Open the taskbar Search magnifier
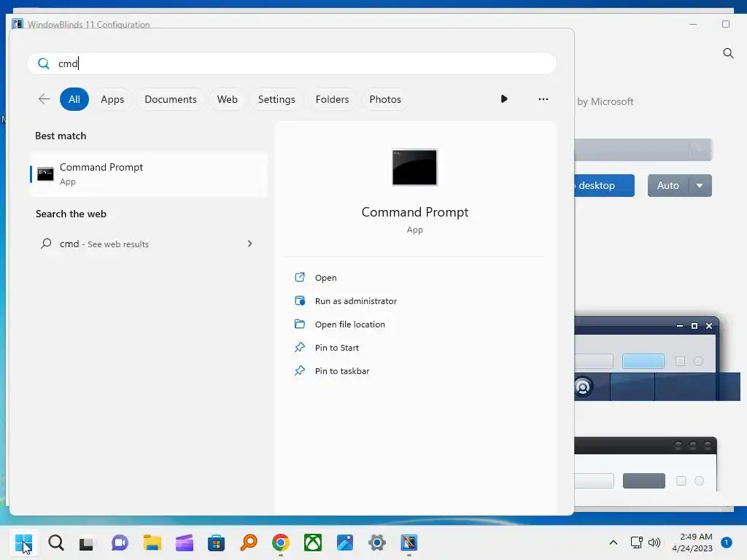Screen dimensions: 747x560 click(55, 542)
